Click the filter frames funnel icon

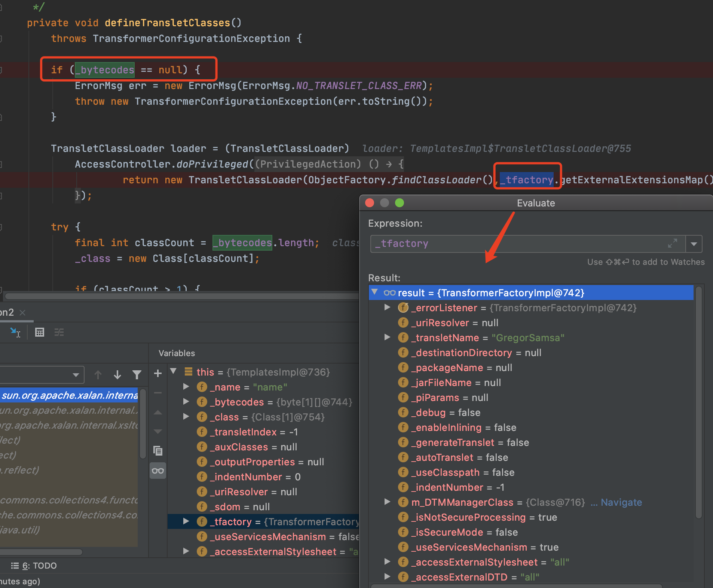[x=137, y=374]
